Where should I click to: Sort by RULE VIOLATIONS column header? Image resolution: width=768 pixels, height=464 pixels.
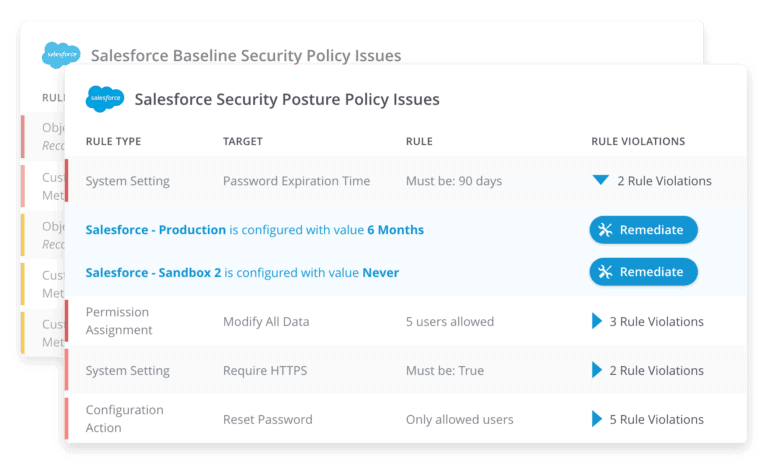[638, 142]
